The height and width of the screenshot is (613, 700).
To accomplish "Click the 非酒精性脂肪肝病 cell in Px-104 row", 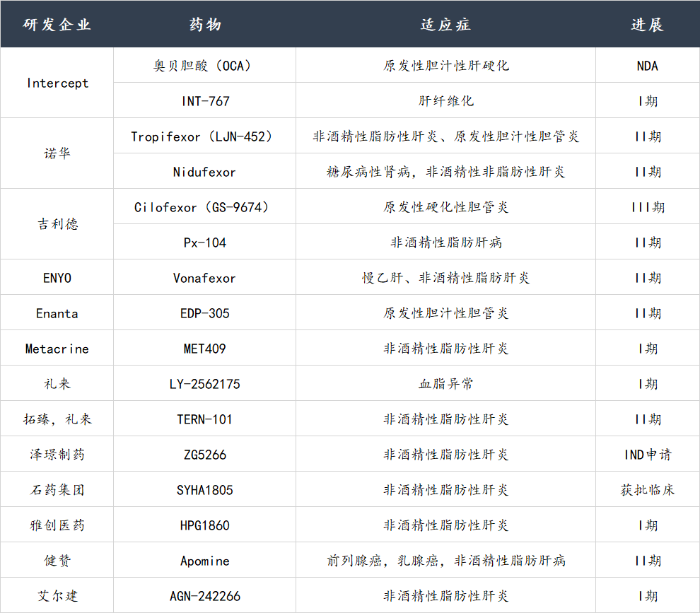I will 445,242.
